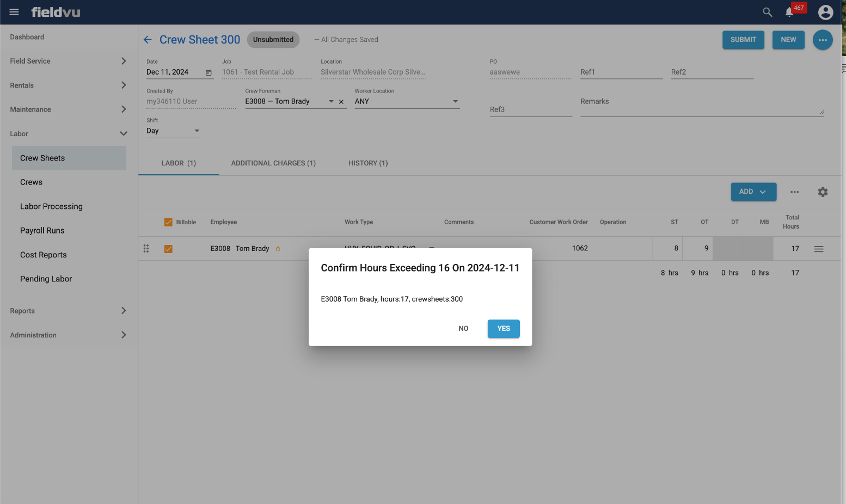
Task: Click the Ref2 input field
Action: coord(712,72)
